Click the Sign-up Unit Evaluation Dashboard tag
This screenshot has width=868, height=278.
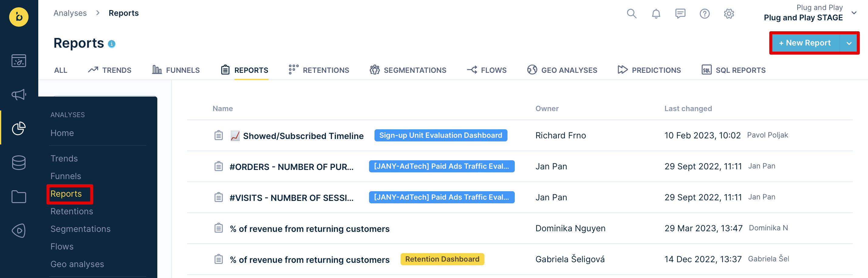point(440,135)
